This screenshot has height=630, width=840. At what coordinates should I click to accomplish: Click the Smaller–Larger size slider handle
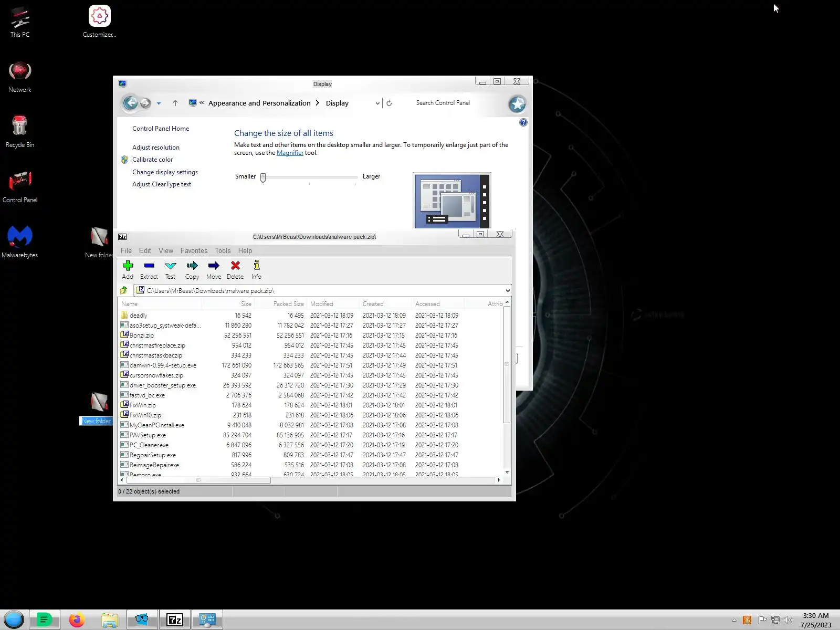pyautogui.click(x=263, y=177)
